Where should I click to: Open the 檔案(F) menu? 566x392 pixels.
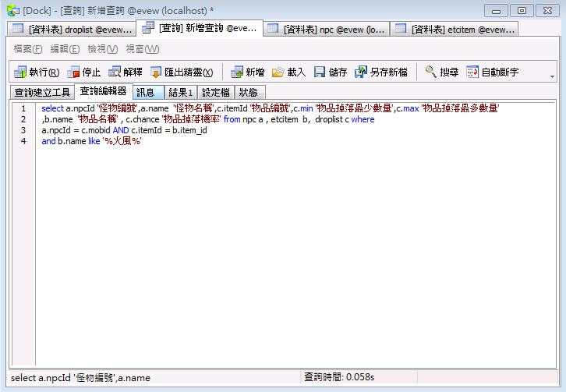(x=28, y=49)
